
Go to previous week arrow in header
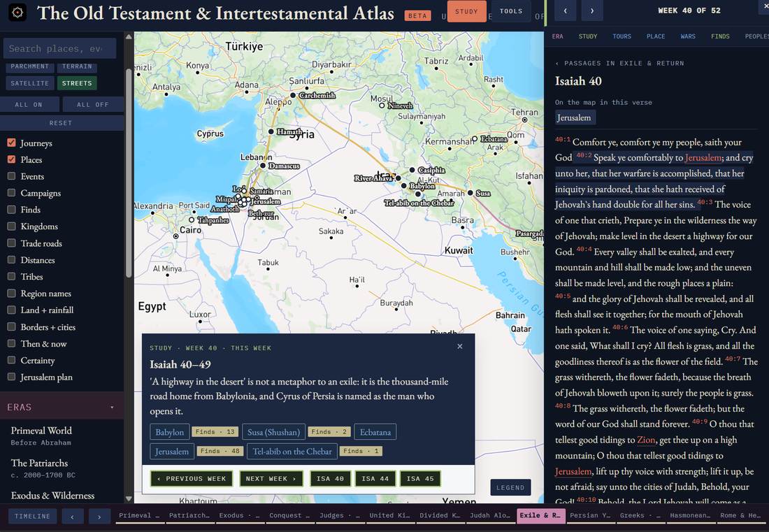565,10
